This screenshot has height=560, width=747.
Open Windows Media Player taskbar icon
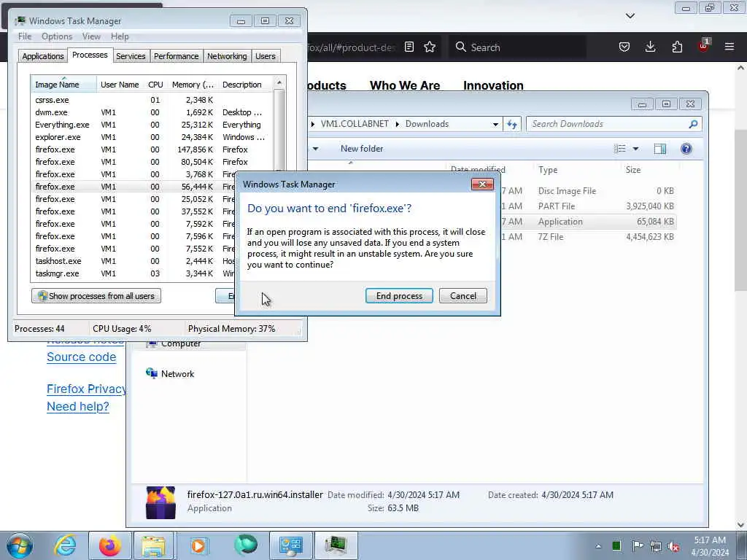coord(198,545)
